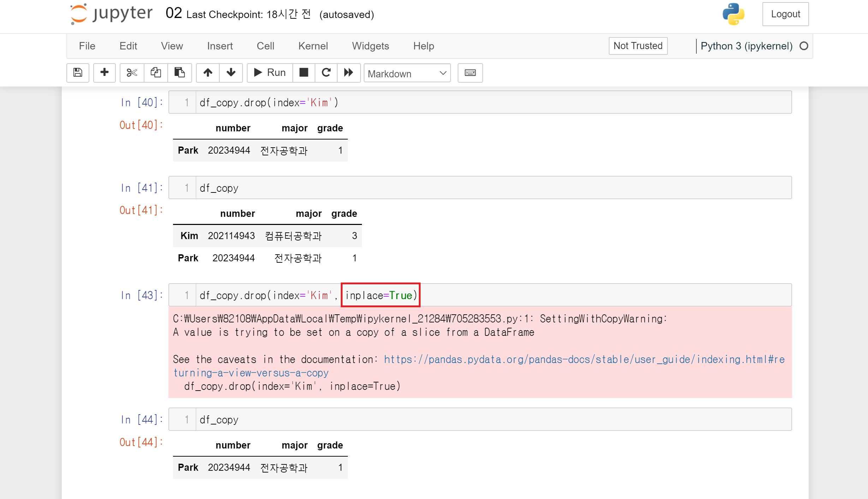Expand the Markdown cell type dropdown
The image size is (868, 499).
tap(407, 73)
